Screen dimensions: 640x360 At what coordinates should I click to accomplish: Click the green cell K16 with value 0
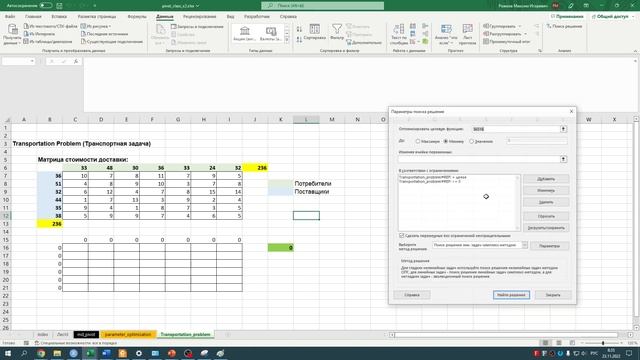pos(280,248)
